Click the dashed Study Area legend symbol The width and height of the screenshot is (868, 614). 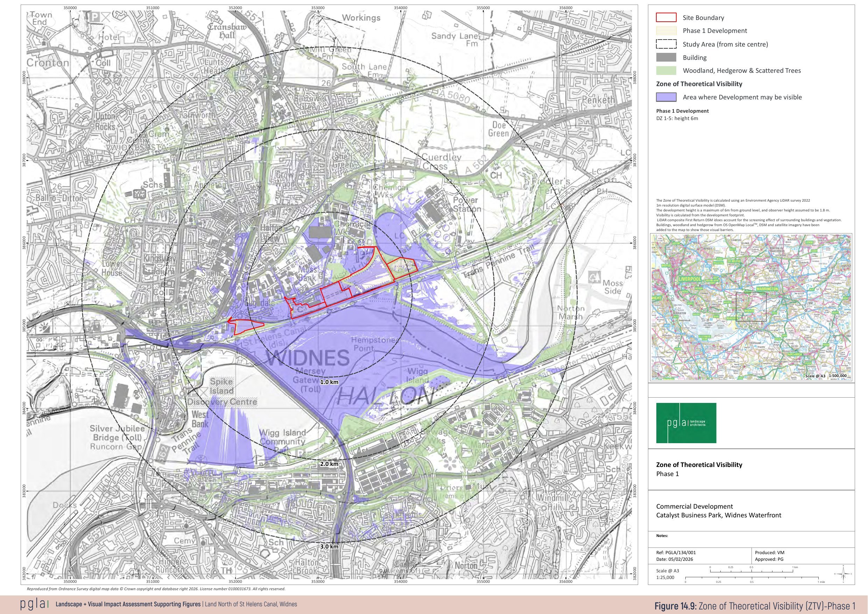pos(666,44)
